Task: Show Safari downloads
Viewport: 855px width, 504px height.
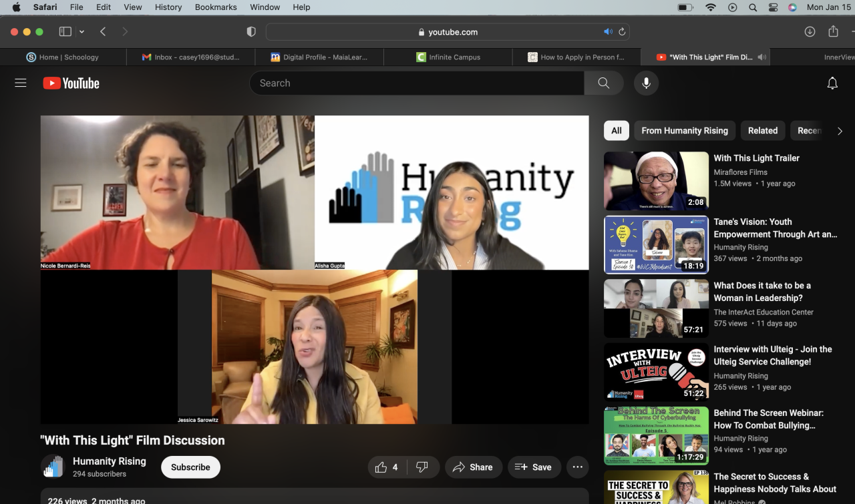Action: (810, 31)
